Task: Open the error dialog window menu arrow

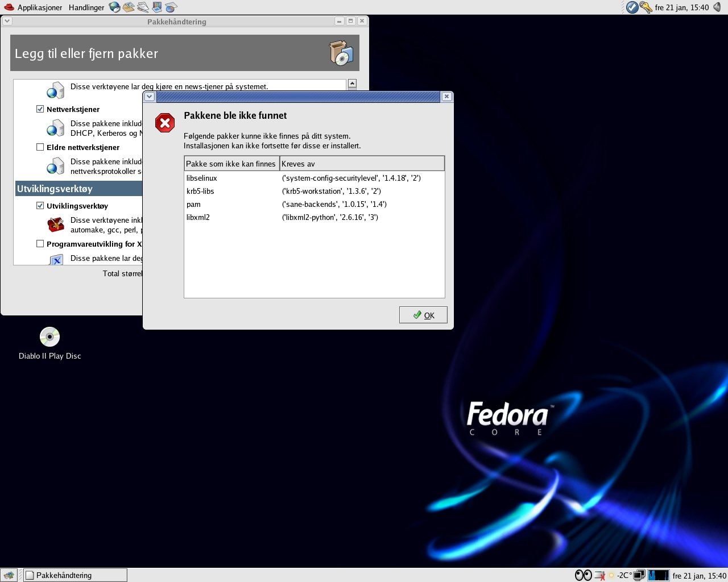Action: pyautogui.click(x=150, y=97)
